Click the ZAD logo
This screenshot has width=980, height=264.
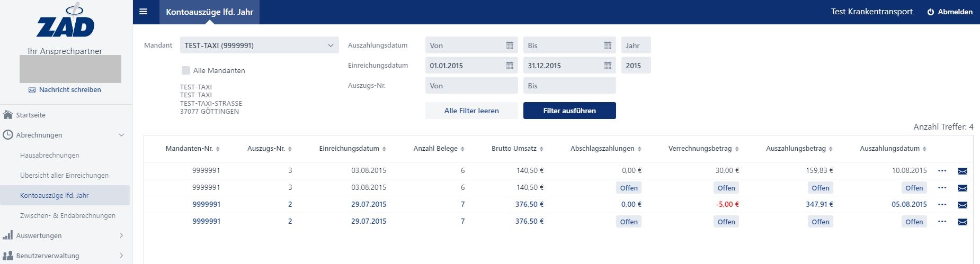pos(66,22)
